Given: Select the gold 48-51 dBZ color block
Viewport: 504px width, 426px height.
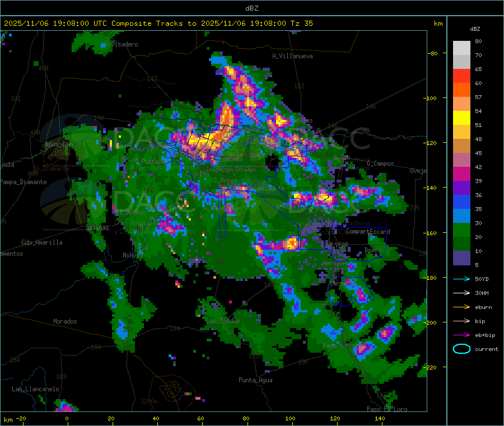Looking at the screenshot, I should [x=461, y=132].
